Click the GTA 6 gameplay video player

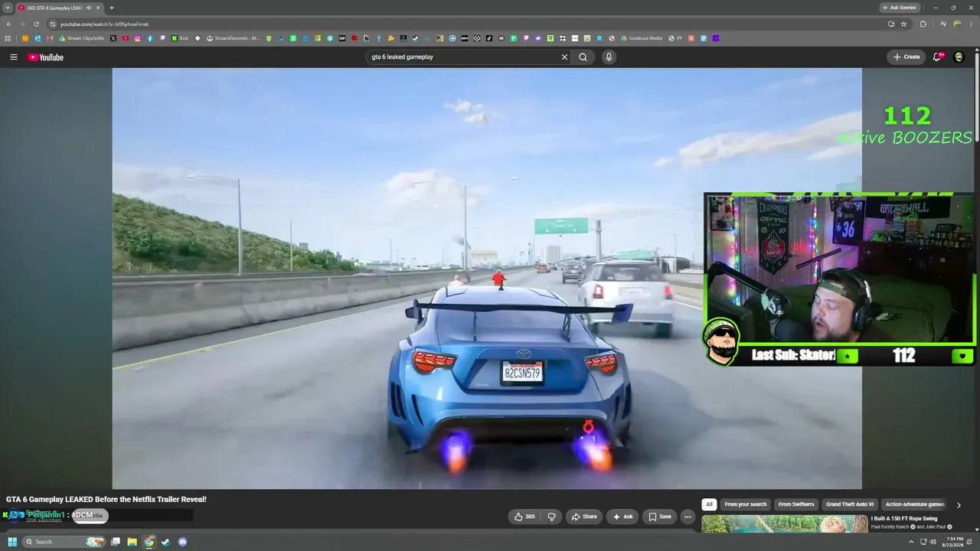(487, 279)
